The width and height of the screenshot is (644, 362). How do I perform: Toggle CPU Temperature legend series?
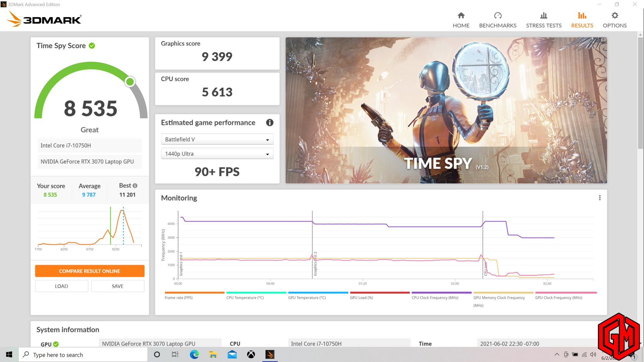(x=256, y=296)
